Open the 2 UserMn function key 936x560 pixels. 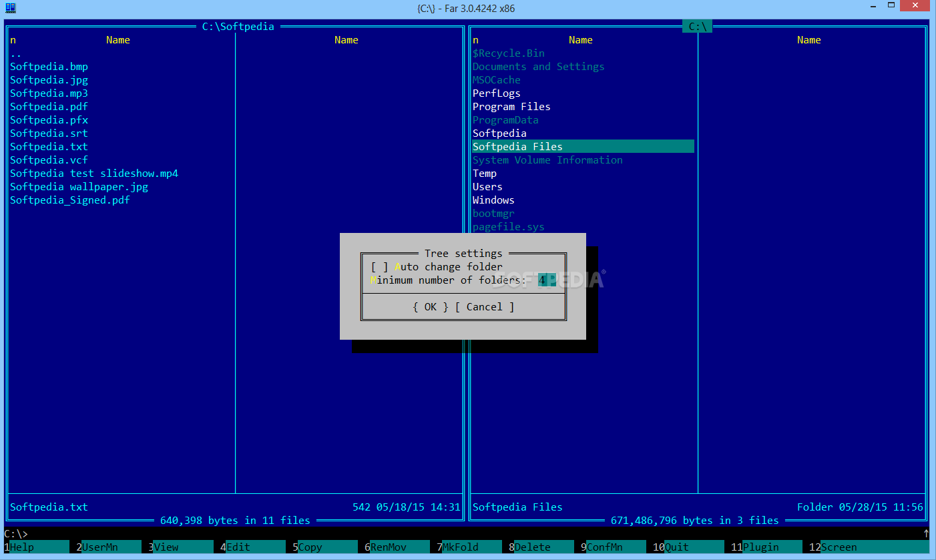click(x=108, y=547)
